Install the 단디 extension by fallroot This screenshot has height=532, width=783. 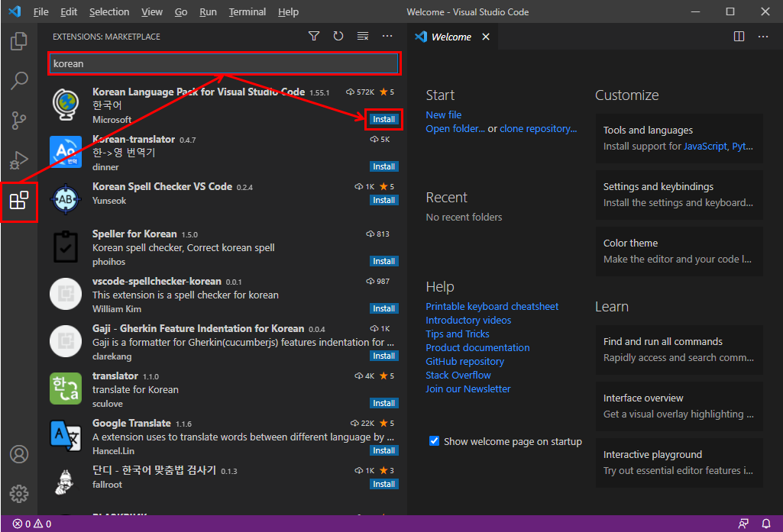383,484
